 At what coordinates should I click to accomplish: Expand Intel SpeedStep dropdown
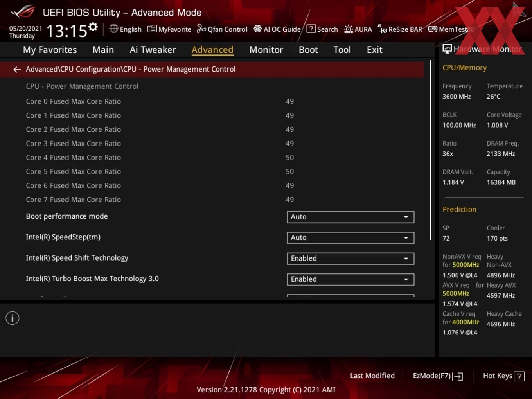click(350, 238)
